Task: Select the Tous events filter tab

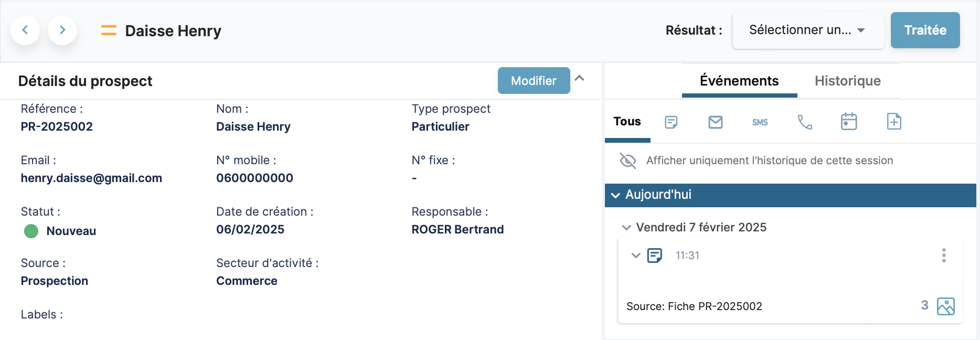Action: click(627, 122)
